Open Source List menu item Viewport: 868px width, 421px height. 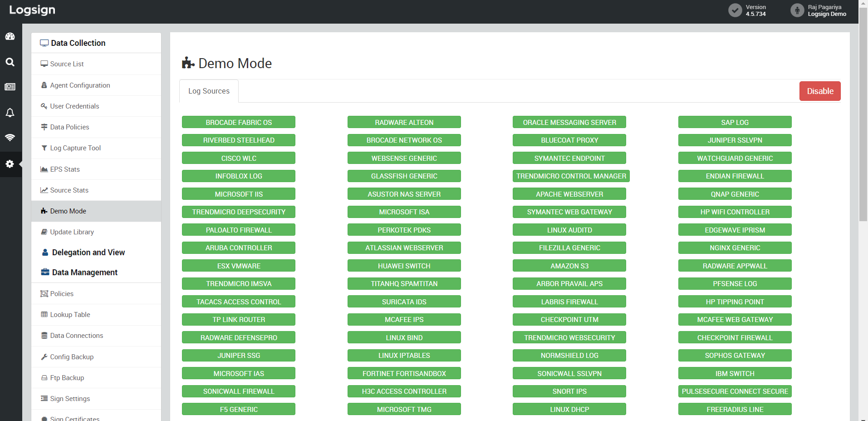coord(96,64)
